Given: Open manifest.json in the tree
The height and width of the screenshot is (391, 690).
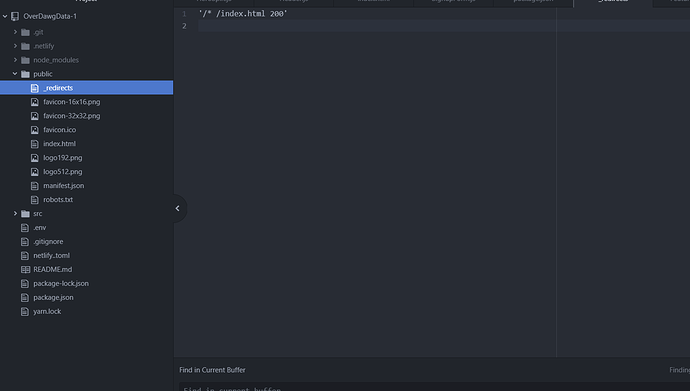Looking at the screenshot, I should [64, 186].
